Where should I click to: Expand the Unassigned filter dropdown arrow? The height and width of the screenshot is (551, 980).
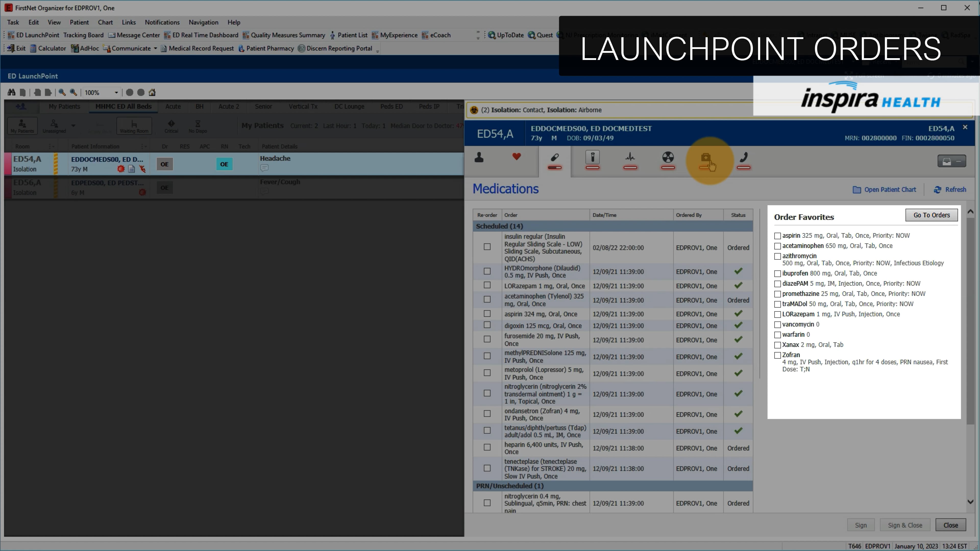pyautogui.click(x=73, y=126)
